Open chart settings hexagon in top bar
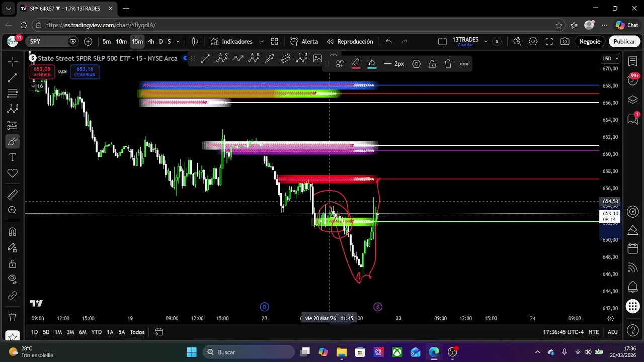The width and height of the screenshot is (644, 362). pos(533,42)
